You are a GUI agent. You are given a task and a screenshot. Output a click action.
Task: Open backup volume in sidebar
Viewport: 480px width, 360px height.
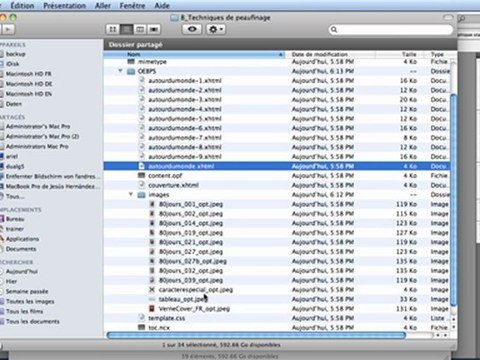pyautogui.click(x=15, y=54)
